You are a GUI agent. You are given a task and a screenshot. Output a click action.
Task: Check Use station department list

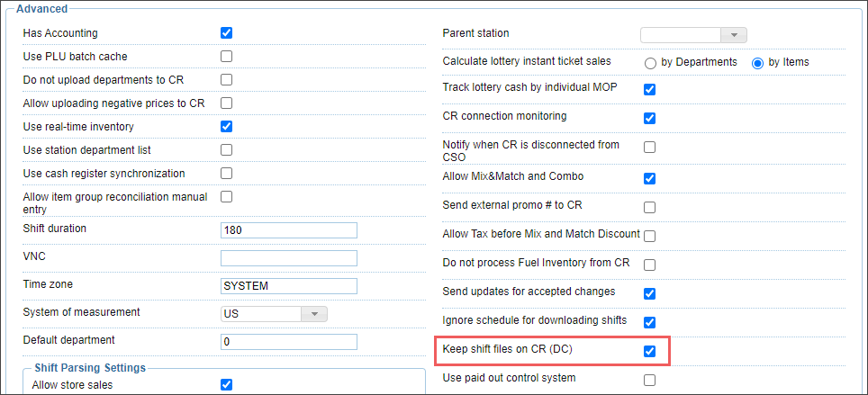226,150
